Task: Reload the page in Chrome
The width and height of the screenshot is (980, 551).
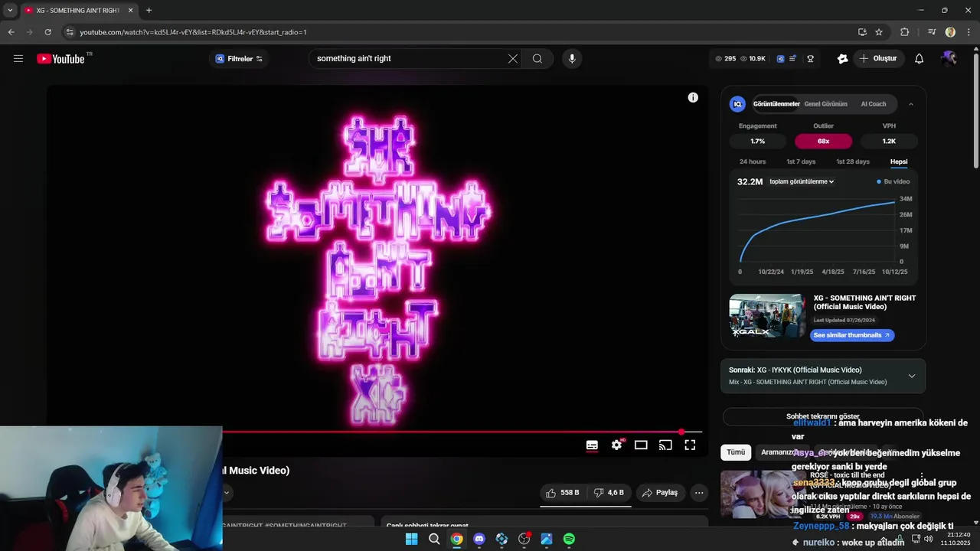Action: (x=47, y=32)
